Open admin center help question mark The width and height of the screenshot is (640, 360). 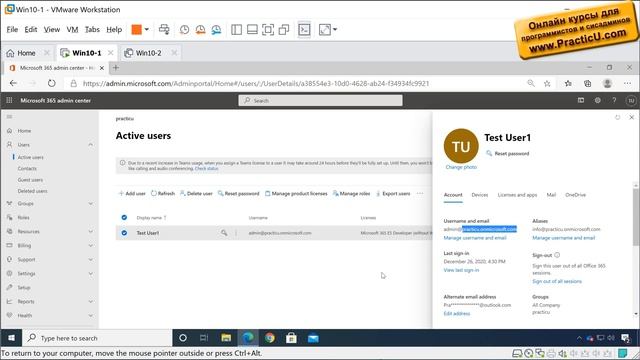point(614,100)
